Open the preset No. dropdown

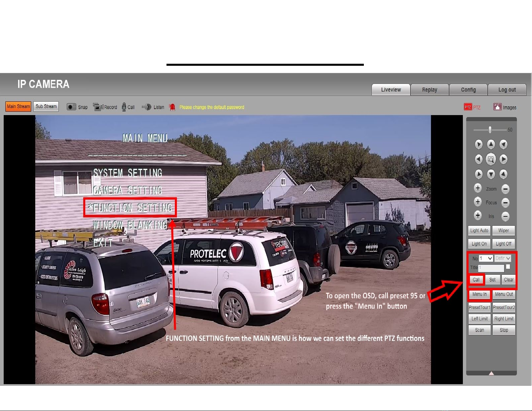pyautogui.click(x=486, y=258)
